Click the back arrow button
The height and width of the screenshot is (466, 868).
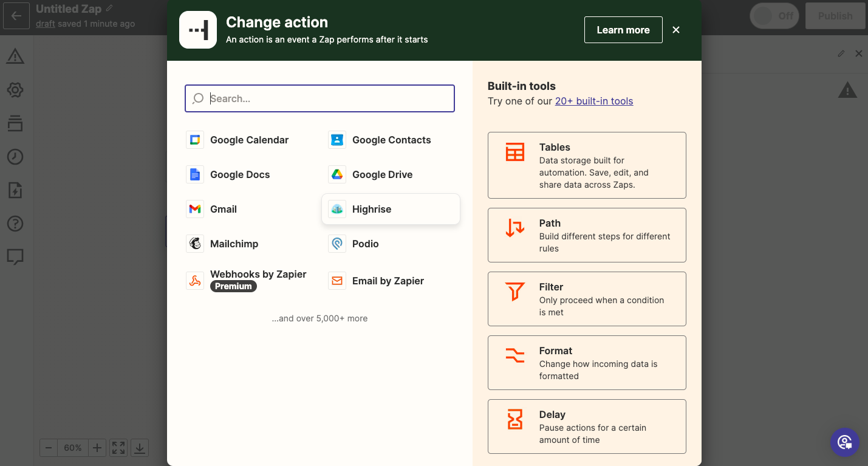[x=16, y=16]
